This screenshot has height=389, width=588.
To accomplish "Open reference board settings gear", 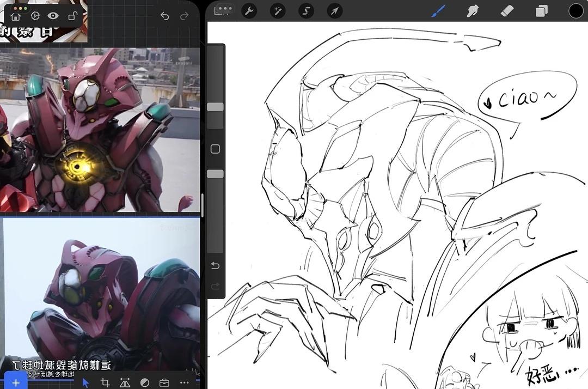I will pyautogui.click(x=35, y=17).
